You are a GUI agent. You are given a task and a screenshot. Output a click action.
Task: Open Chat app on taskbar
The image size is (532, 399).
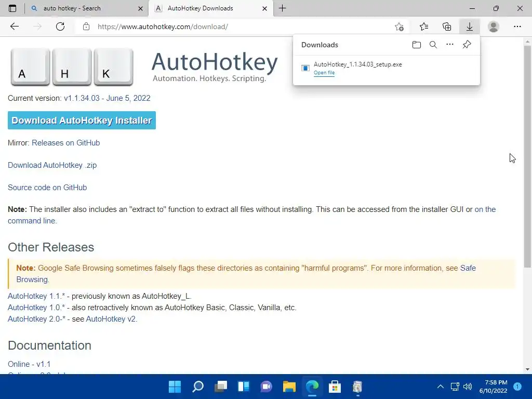pos(267,387)
